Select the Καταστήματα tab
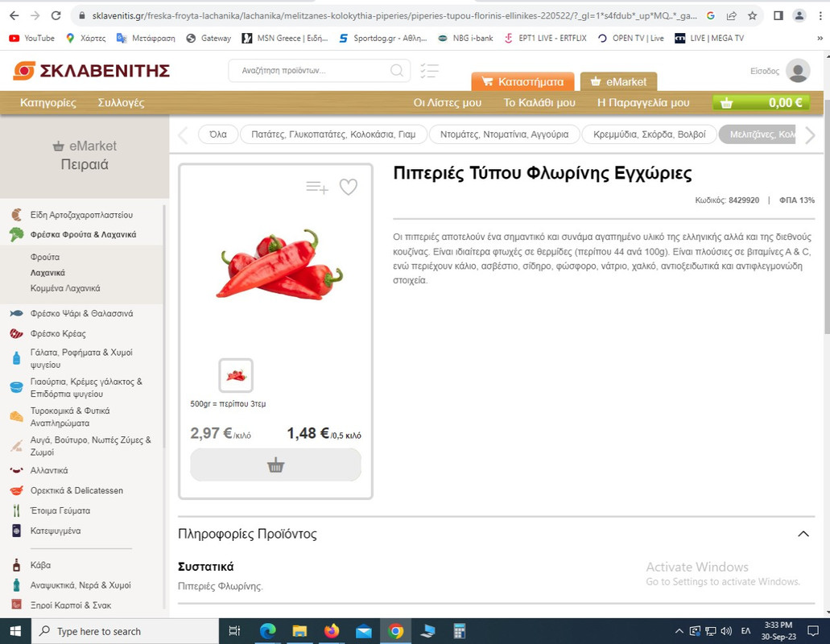This screenshot has width=830, height=644. click(523, 81)
